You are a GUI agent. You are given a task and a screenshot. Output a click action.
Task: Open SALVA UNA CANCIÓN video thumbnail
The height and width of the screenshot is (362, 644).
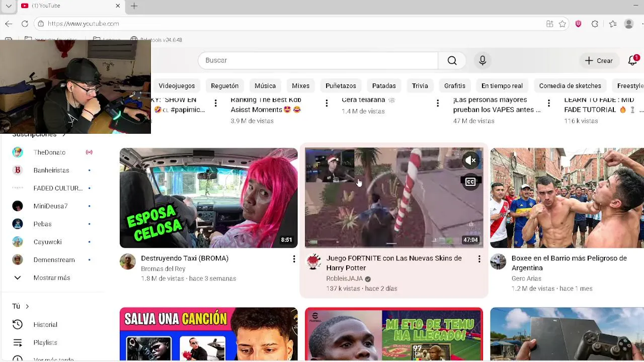point(209,334)
